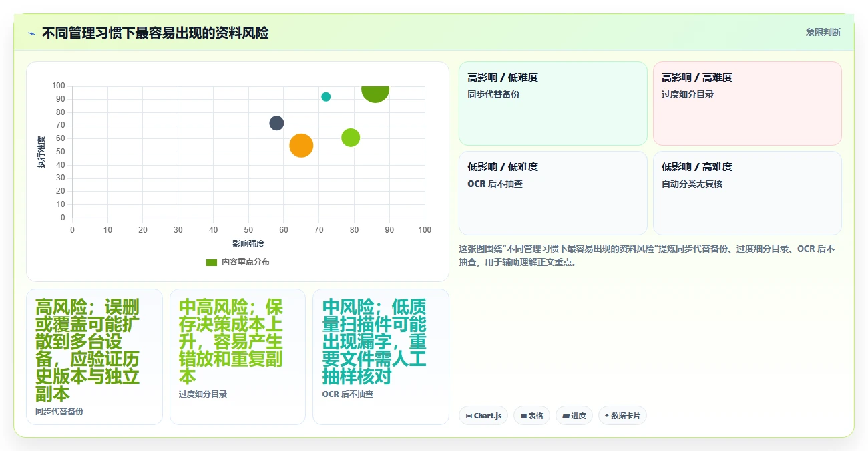868x451 pixels.
Task: Open the 高影响 / 高难度 quadrant card
Action: (x=747, y=104)
